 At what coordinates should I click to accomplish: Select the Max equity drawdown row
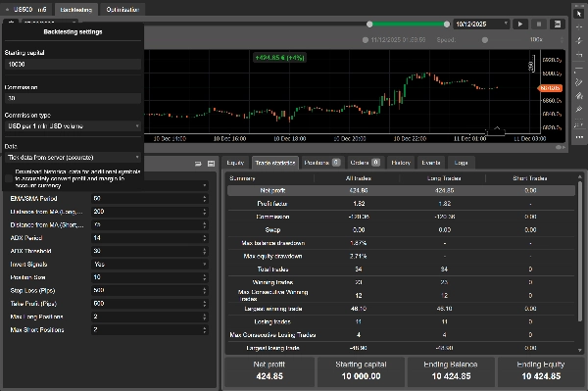[x=401, y=256]
